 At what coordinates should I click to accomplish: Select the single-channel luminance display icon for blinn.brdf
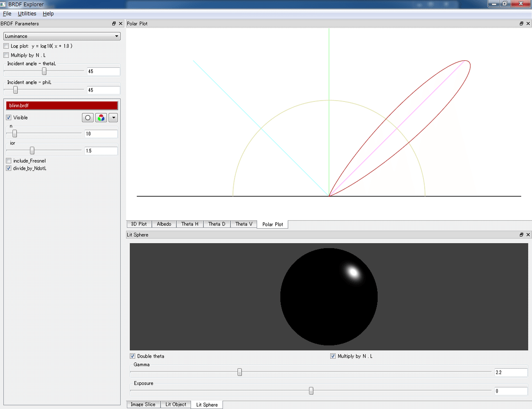(87, 117)
